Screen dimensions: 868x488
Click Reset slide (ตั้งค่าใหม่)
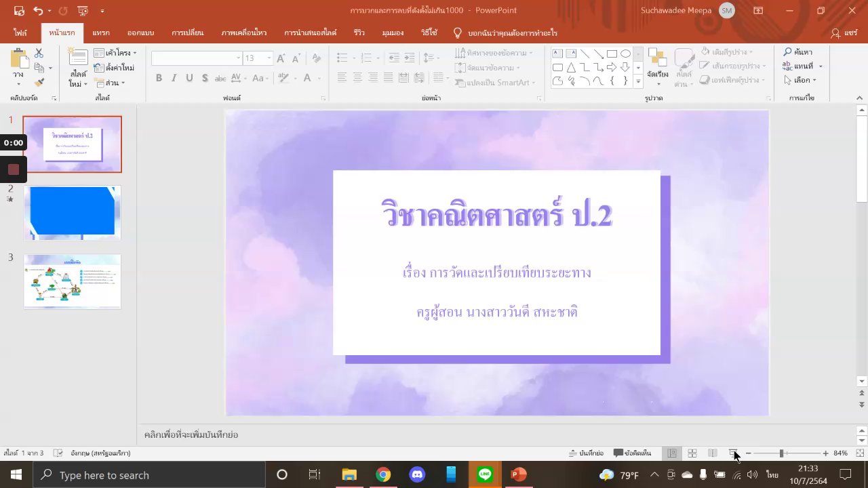[x=115, y=68]
